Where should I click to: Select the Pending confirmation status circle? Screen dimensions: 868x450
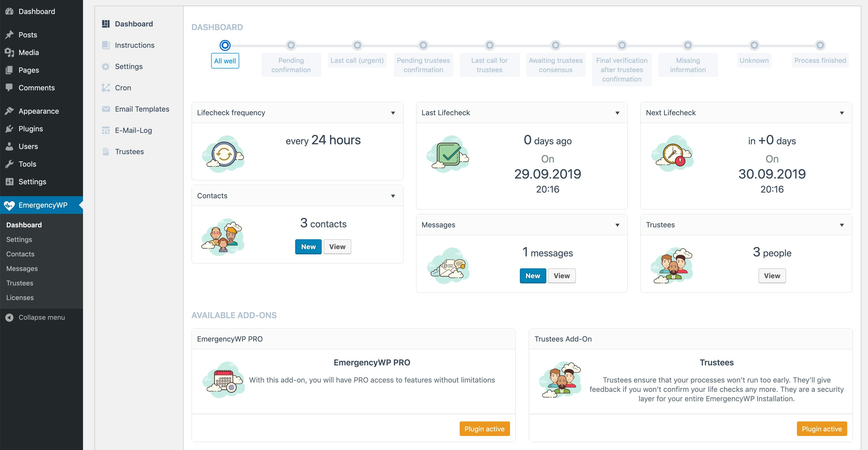click(x=291, y=45)
